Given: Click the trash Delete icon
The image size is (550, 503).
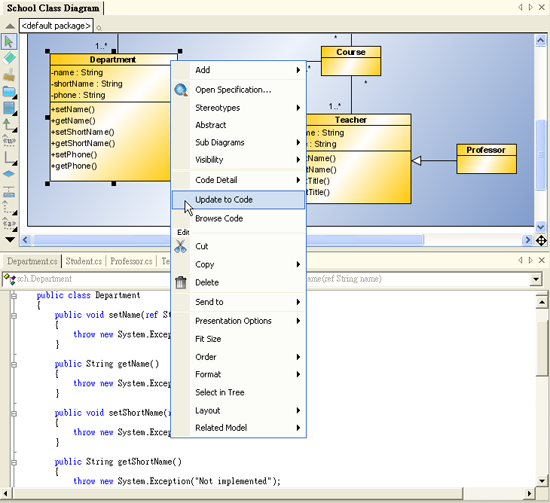Looking at the screenshot, I should pos(181,282).
